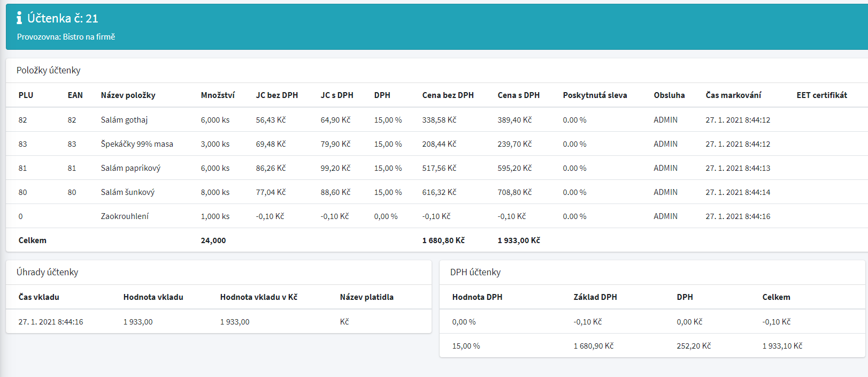Click unit price 99,20 Kč with DPH

[335, 168]
